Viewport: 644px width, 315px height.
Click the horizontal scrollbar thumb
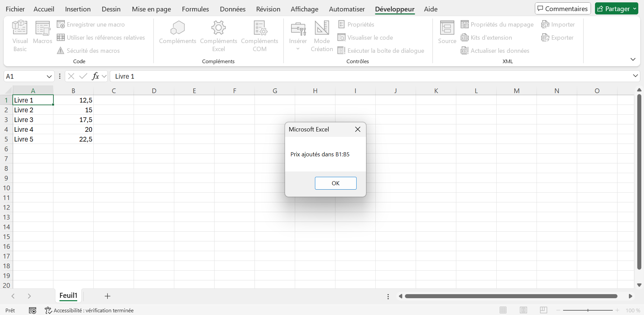(x=511, y=296)
